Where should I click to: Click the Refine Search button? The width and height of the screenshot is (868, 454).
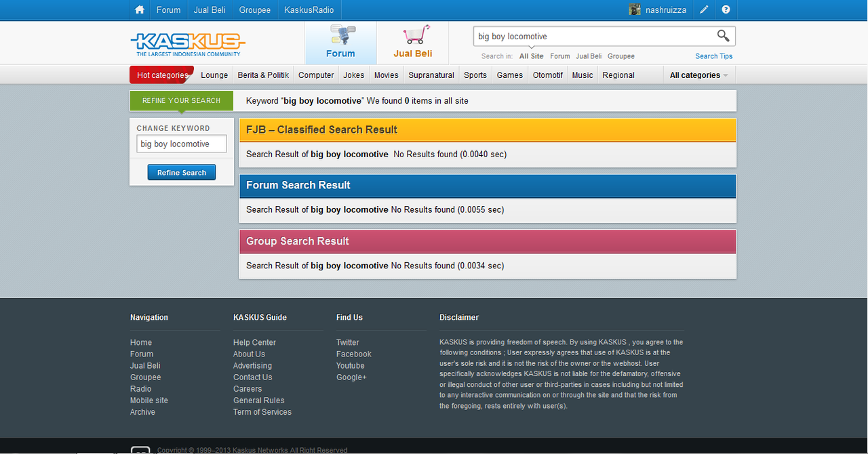(182, 173)
